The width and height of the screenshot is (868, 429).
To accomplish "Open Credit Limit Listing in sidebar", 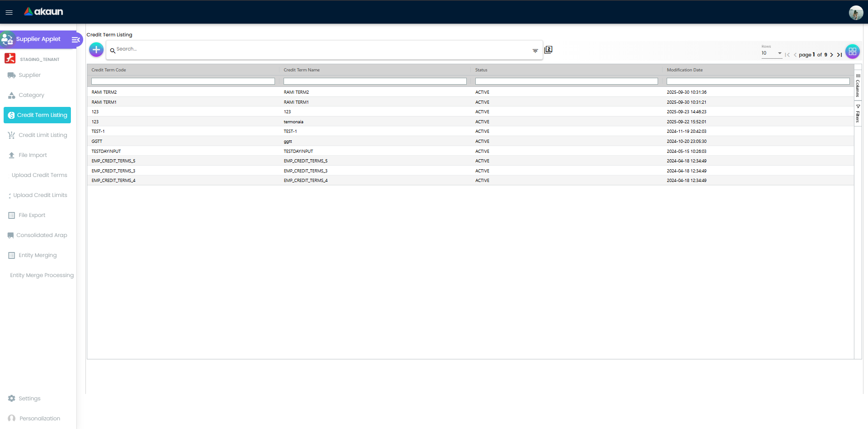I will [x=42, y=135].
